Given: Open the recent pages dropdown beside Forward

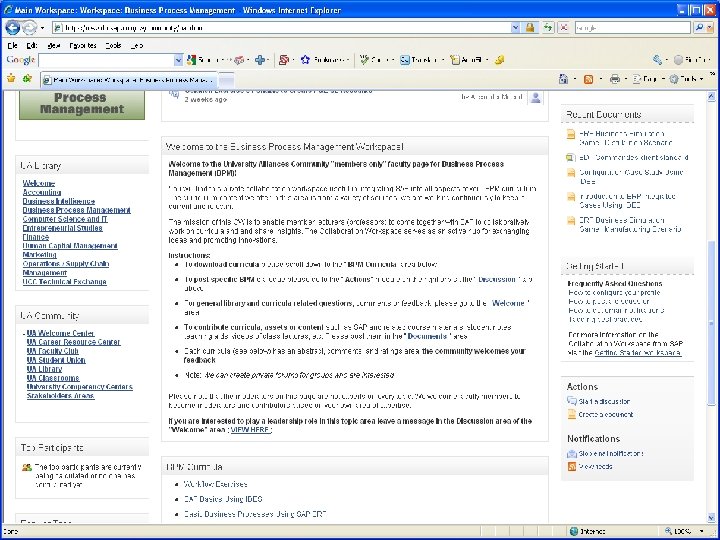Looking at the screenshot, I should [x=42, y=28].
